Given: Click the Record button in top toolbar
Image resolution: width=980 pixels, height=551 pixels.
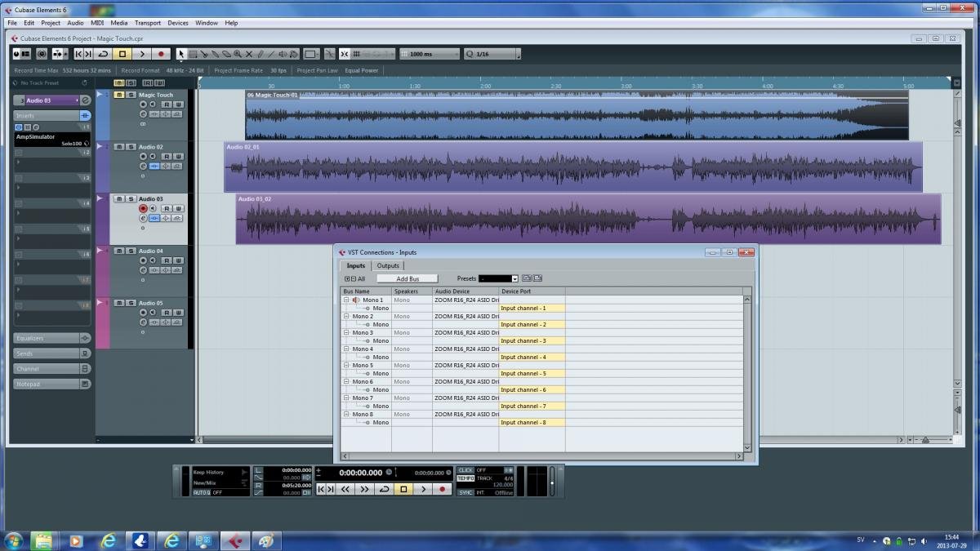Looking at the screenshot, I should click(161, 54).
